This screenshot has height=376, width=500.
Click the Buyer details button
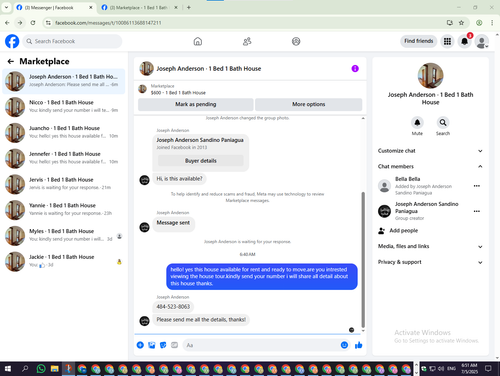point(201,161)
